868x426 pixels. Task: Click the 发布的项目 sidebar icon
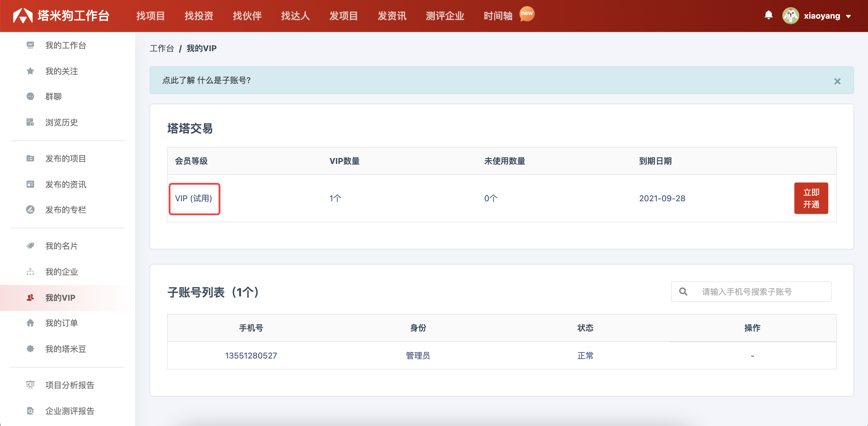(30, 158)
